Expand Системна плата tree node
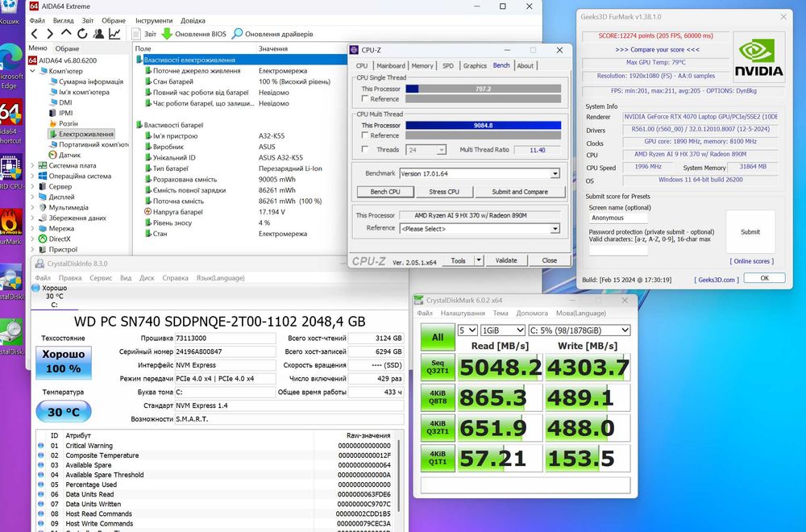This screenshot has width=806, height=532. tap(33, 165)
